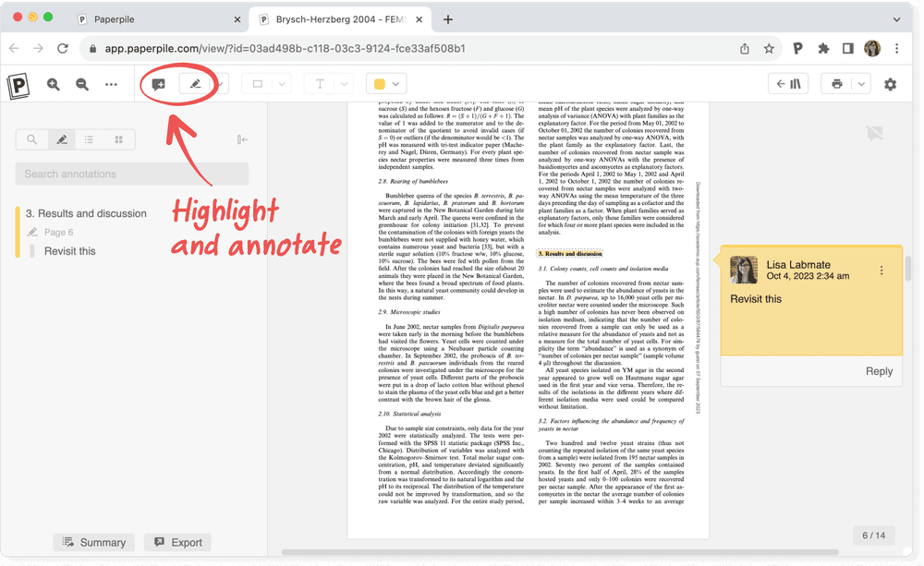The height and width of the screenshot is (566, 924).
Task: Click the Summary button
Action: point(93,542)
